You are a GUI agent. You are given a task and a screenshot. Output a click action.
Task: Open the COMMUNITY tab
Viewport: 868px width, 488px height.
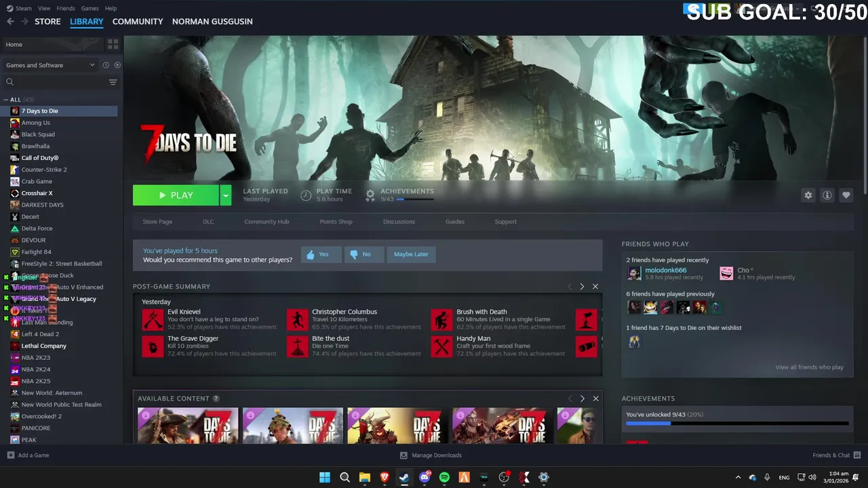tap(138, 22)
